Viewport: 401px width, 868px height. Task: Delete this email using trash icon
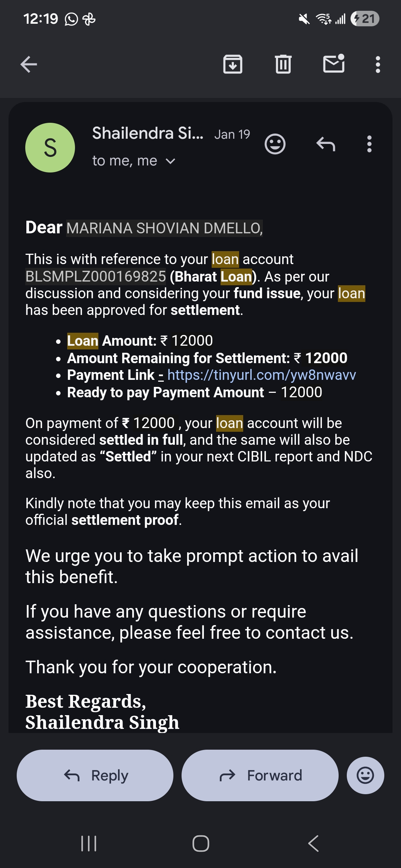pyautogui.click(x=283, y=64)
